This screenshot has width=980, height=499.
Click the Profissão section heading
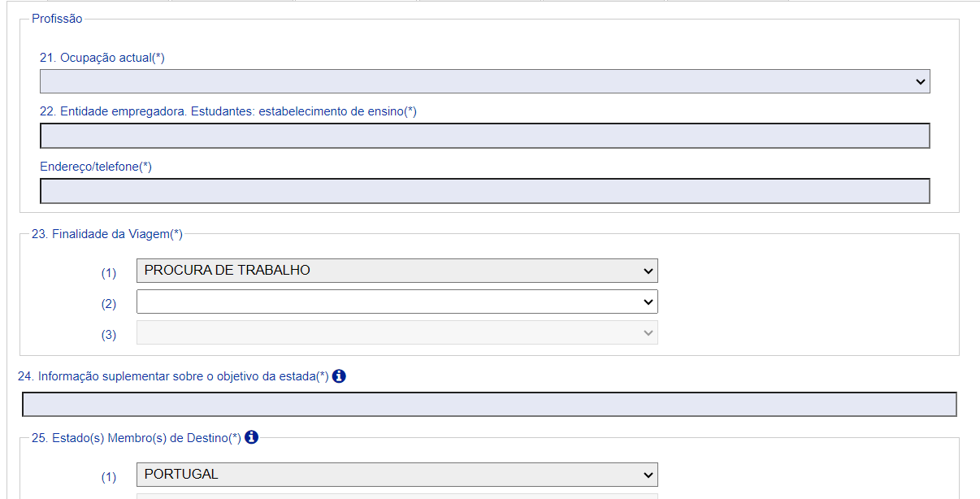(x=57, y=19)
